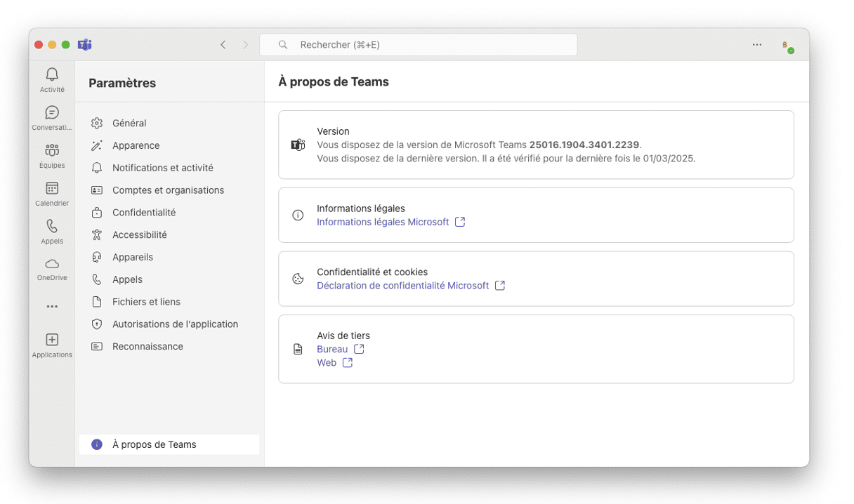Open Fichiers et liens settings

(x=169, y=302)
